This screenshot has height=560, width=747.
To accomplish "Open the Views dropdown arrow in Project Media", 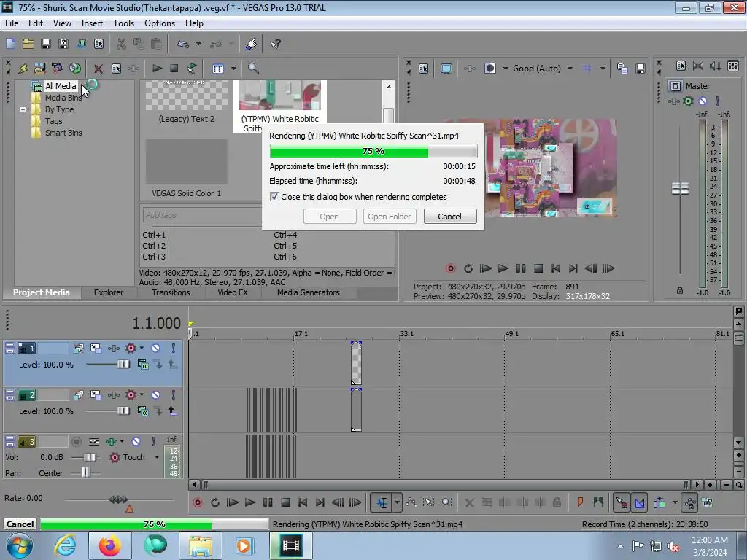I will tap(233, 69).
